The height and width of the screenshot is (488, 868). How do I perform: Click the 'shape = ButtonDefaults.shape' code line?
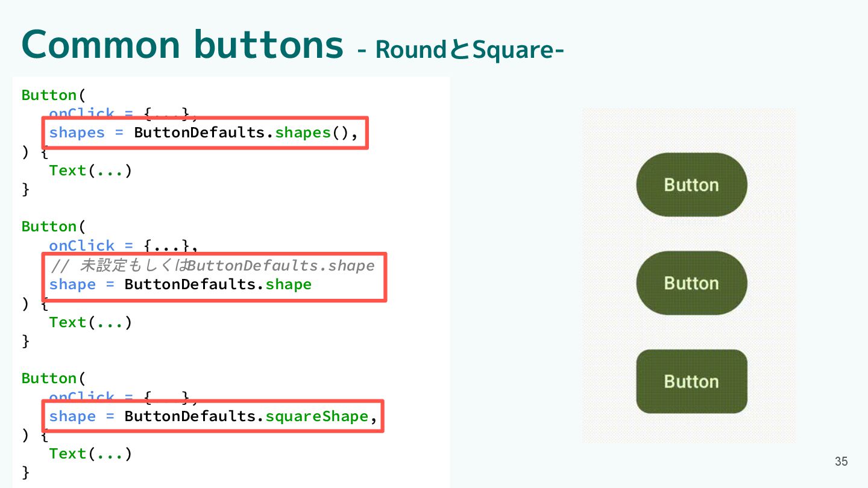click(180, 284)
